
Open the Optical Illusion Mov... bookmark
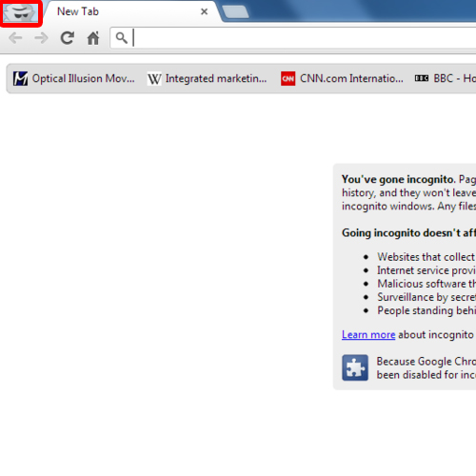tap(74, 78)
